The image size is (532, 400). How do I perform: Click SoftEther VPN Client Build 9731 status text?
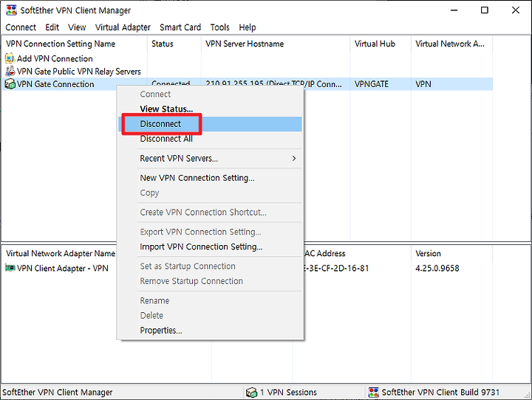(x=440, y=392)
